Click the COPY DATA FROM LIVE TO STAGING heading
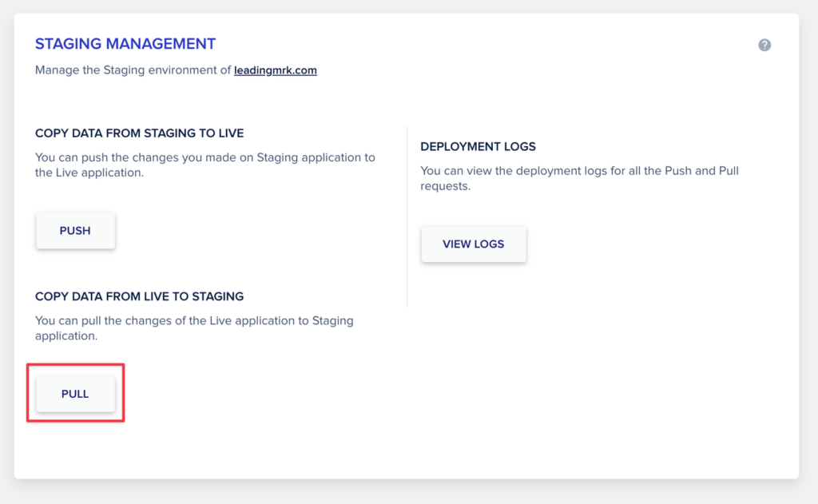 [139, 296]
